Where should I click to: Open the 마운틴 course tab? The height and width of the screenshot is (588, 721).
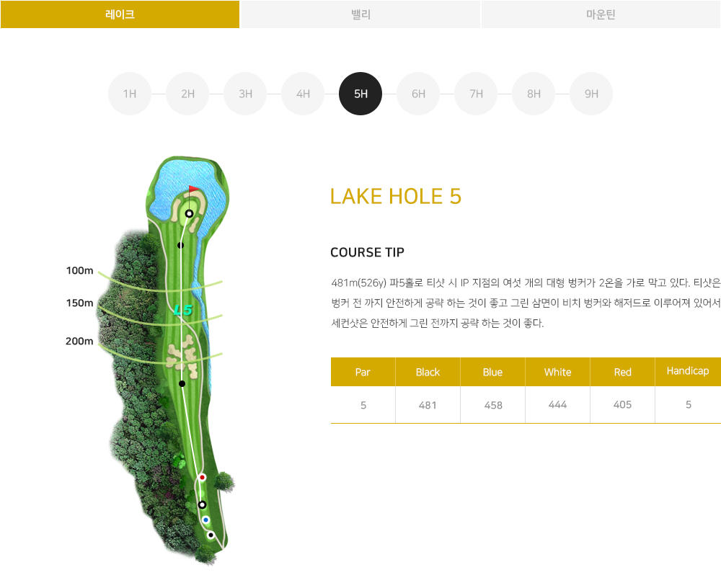[x=601, y=14]
